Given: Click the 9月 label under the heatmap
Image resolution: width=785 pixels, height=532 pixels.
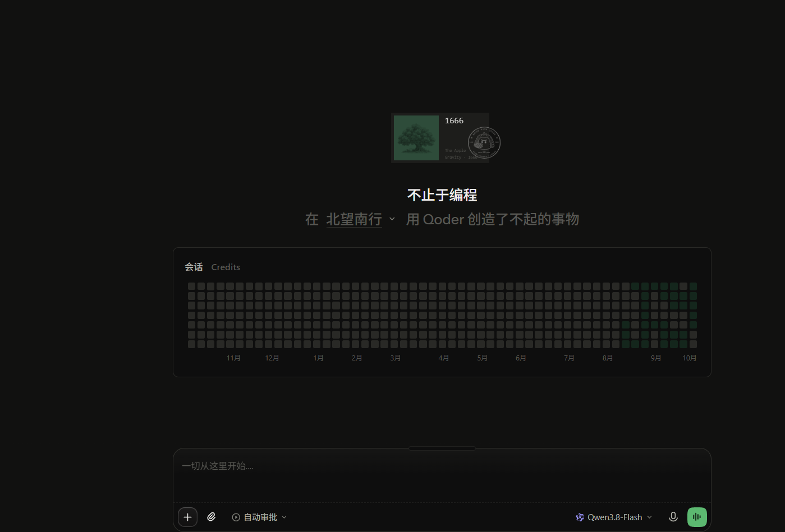Looking at the screenshot, I should 656,358.
